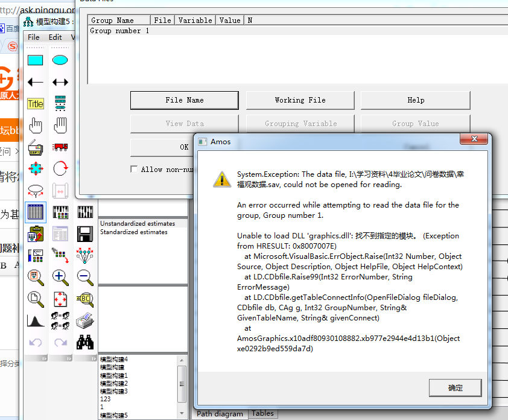Image resolution: width=508 pixels, height=420 pixels.
Task: Click the preserve symmetries icon
Action: (x=85, y=256)
